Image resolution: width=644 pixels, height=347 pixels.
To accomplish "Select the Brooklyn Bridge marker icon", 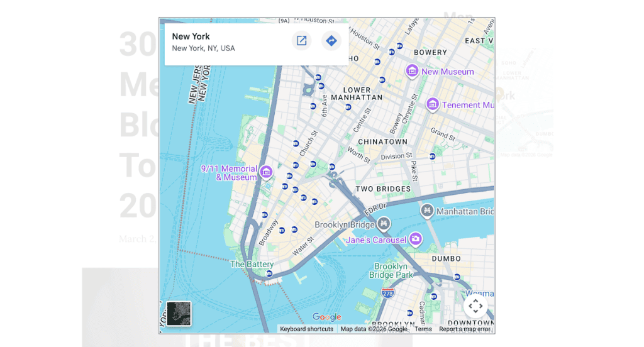I will [384, 224].
